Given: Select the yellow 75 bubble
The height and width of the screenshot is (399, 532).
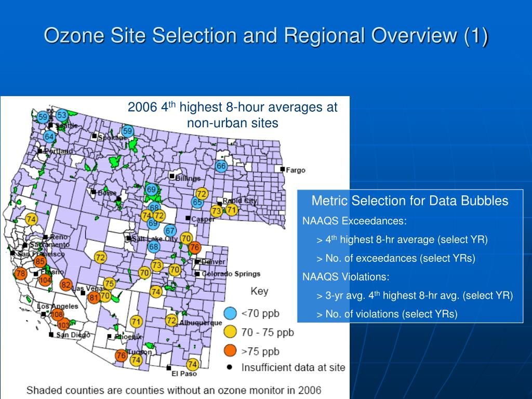Looking at the screenshot, I should (109, 284).
